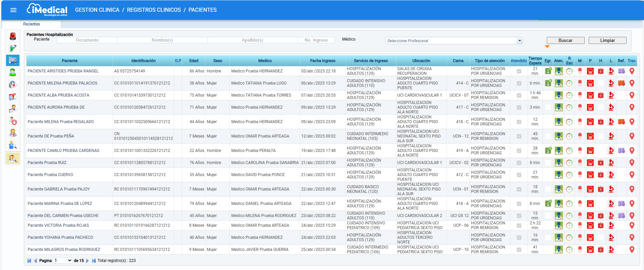This screenshot has width=644, height=270.
Task: Click REGISTROS CLINICOS in the breadcrumb
Action: (154, 10)
